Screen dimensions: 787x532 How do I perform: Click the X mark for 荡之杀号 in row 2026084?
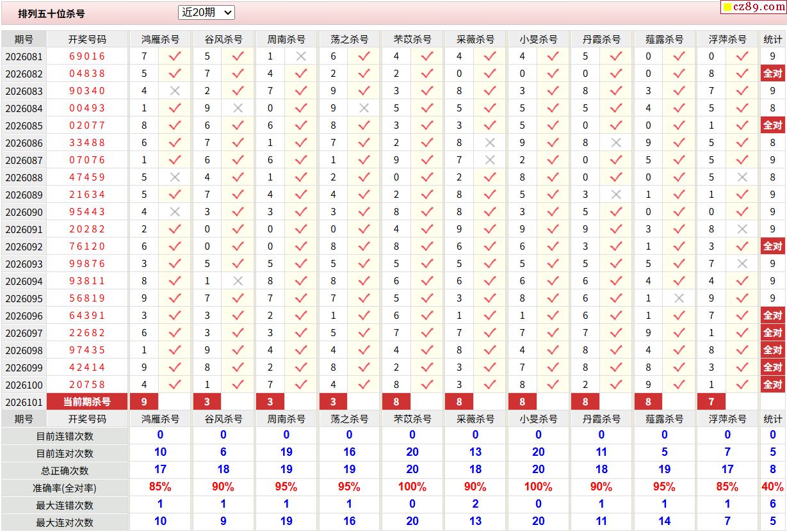point(364,108)
